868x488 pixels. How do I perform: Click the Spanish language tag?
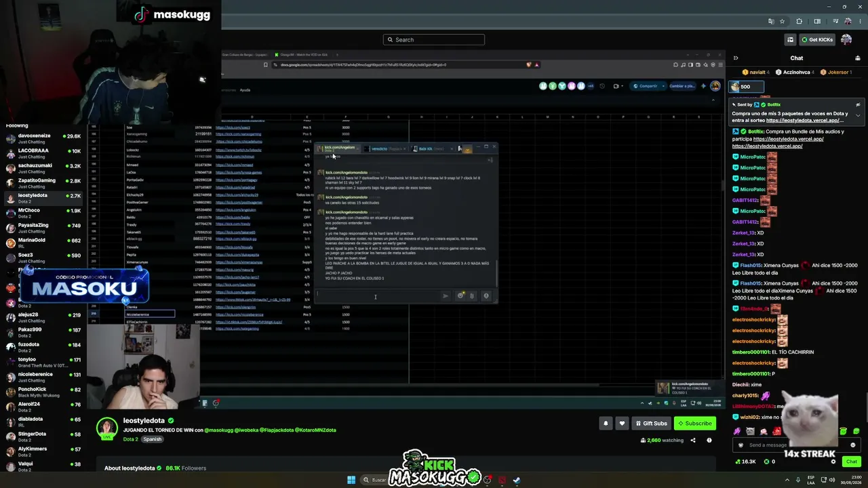click(x=153, y=439)
